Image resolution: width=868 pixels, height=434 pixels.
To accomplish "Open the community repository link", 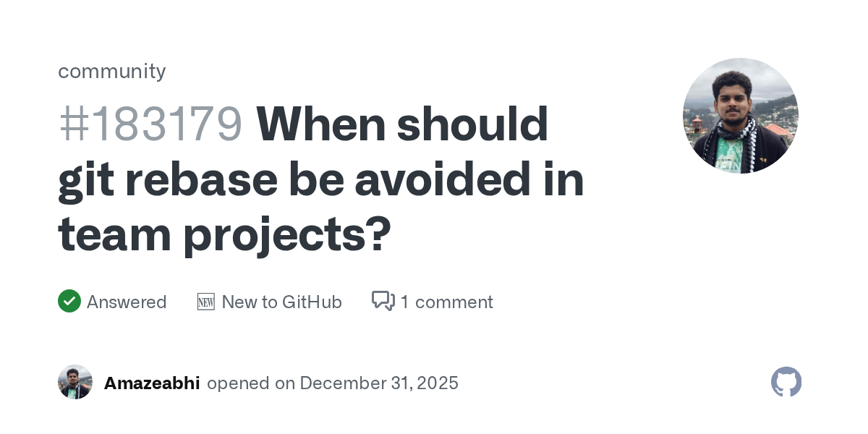I will point(111,71).
